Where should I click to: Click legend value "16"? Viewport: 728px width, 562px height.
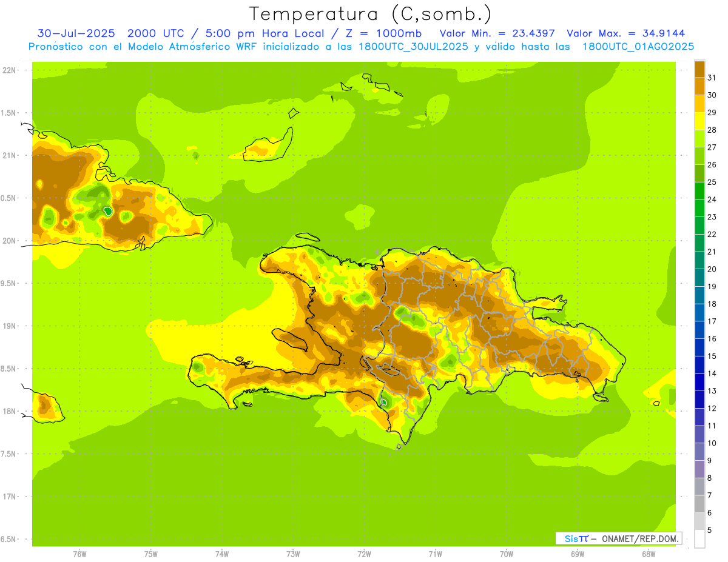(x=712, y=338)
